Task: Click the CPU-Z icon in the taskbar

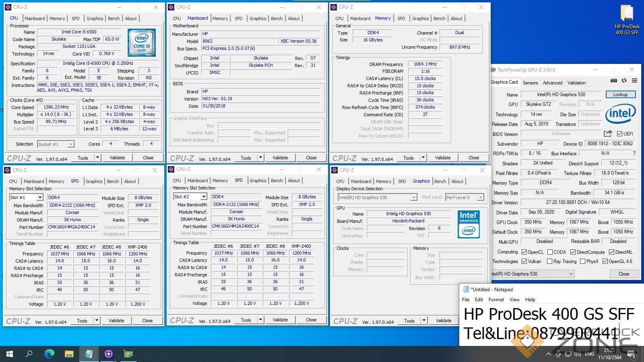Action: point(109,354)
